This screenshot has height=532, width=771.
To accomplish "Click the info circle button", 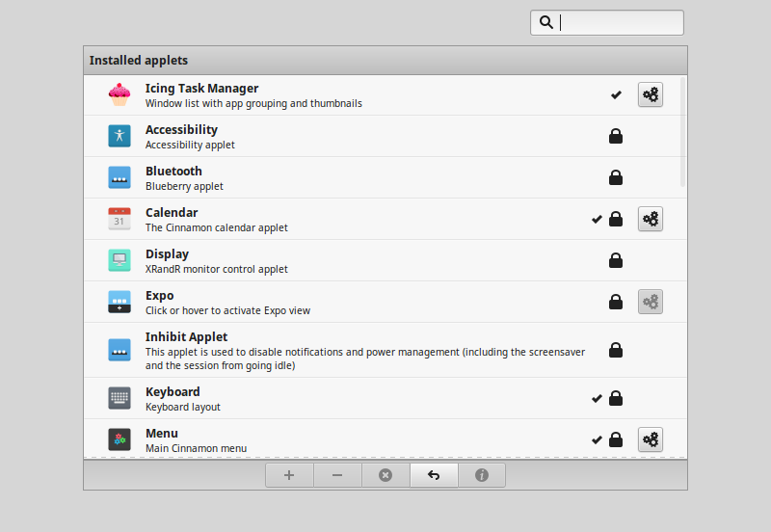I will (482, 475).
